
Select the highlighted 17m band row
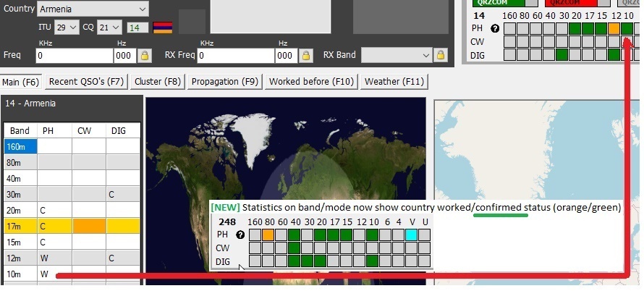tap(72, 226)
